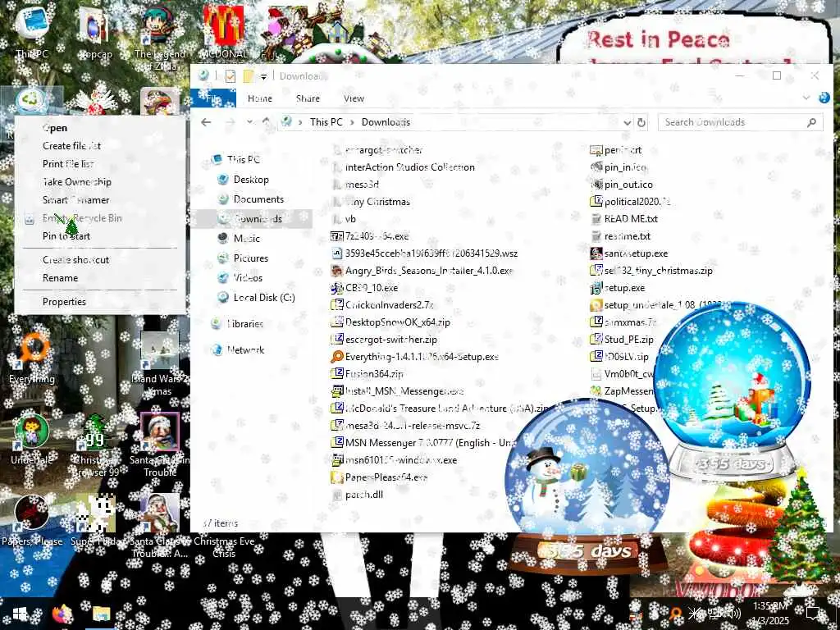Click the New folder quick access icon

click(x=248, y=76)
